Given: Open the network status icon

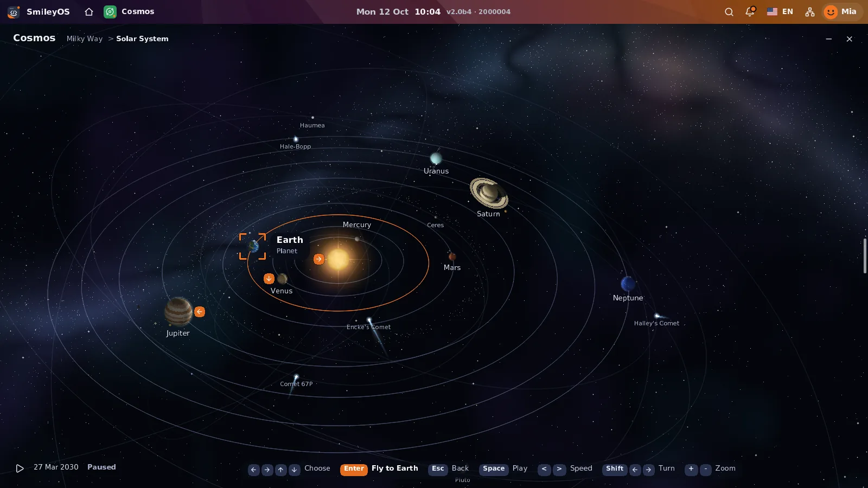Looking at the screenshot, I should 810,11.
